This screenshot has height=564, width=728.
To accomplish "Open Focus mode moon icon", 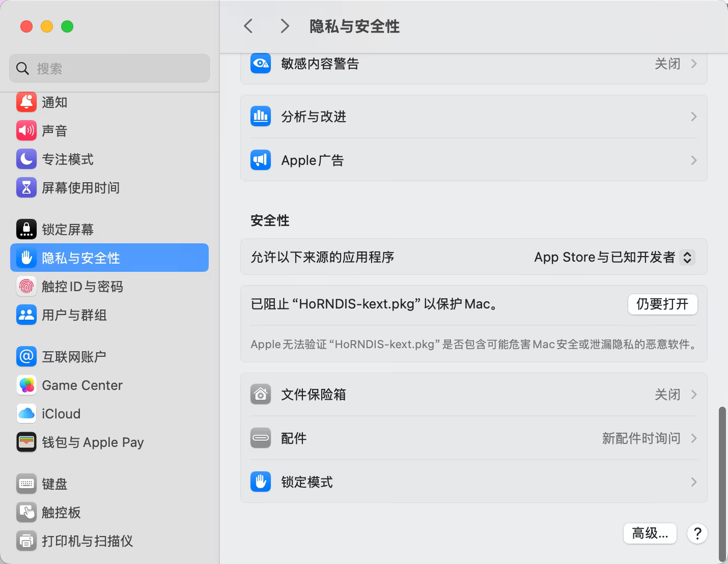I will [26, 159].
